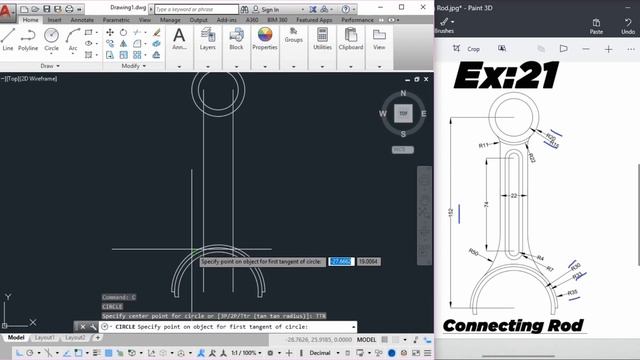The width and height of the screenshot is (640, 360).
Task: Switch to the Layout1 tab
Action: point(44,338)
